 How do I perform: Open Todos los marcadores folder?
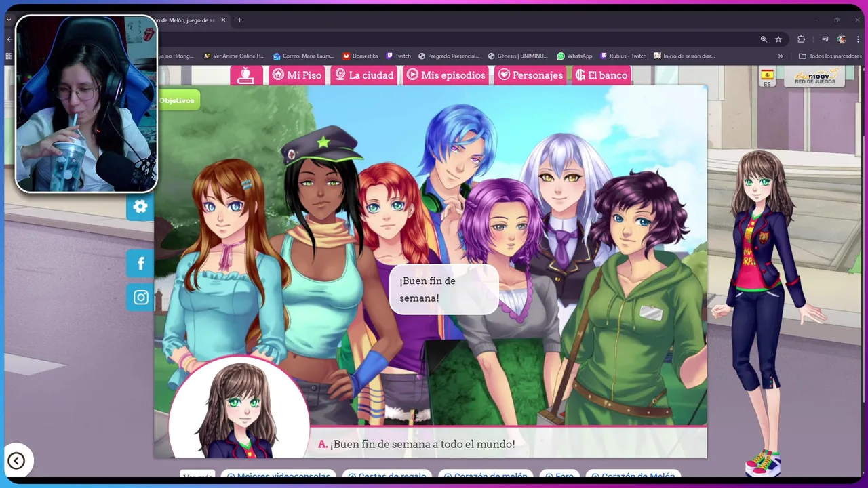pos(830,56)
